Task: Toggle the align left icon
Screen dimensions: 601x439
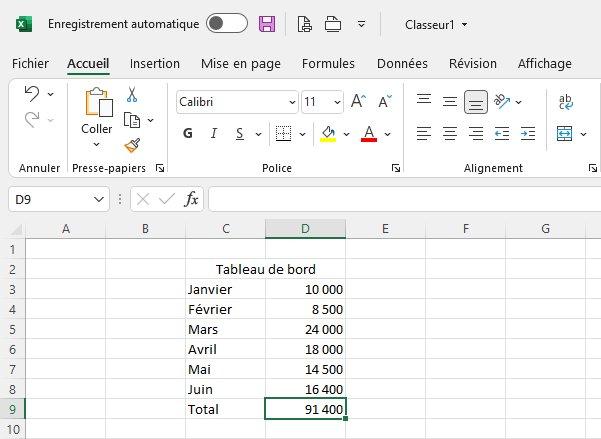Action: [x=424, y=133]
